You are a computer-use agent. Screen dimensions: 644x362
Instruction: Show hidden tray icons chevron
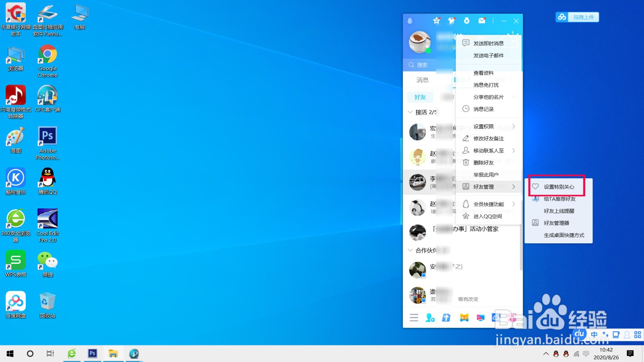point(546,354)
